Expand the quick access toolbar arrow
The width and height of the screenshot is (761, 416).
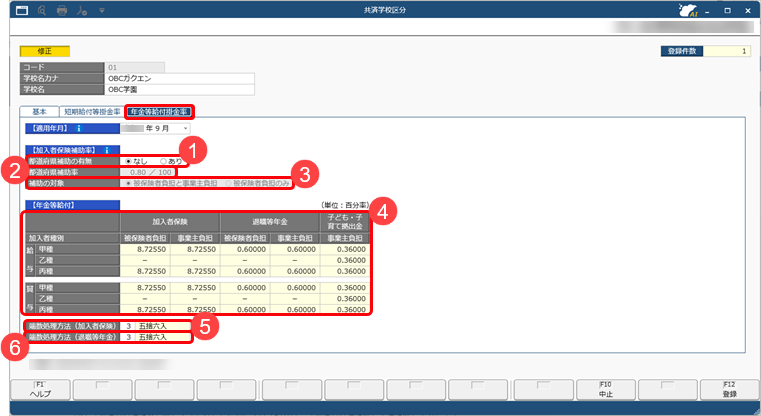click(x=101, y=10)
